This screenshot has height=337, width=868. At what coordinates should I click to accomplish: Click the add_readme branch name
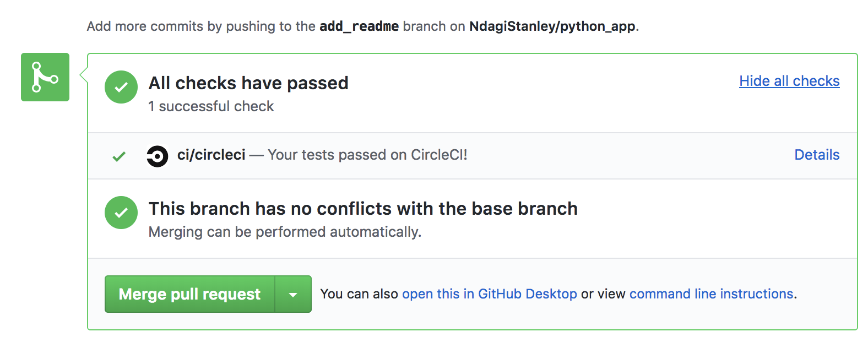coord(359,26)
